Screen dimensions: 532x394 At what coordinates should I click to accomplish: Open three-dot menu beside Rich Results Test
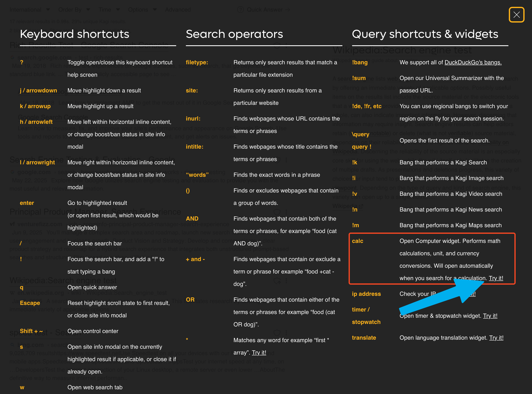[x=286, y=45]
